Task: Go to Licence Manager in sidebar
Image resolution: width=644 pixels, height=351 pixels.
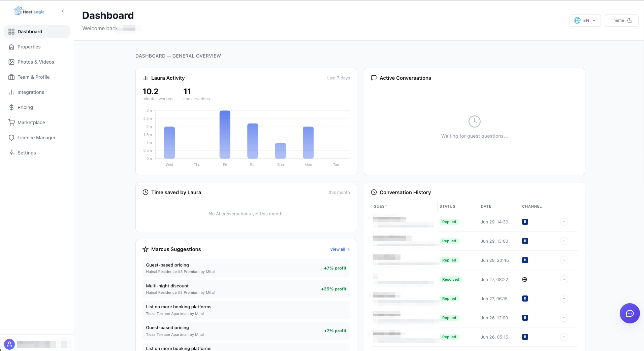Action: point(37,138)
